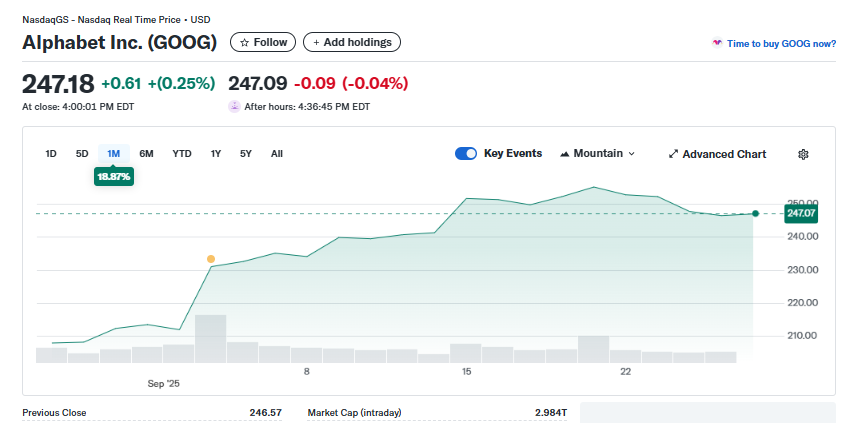Select the 1Y time range
Viewport: 851px width, 423px height.
click(216, 154)
